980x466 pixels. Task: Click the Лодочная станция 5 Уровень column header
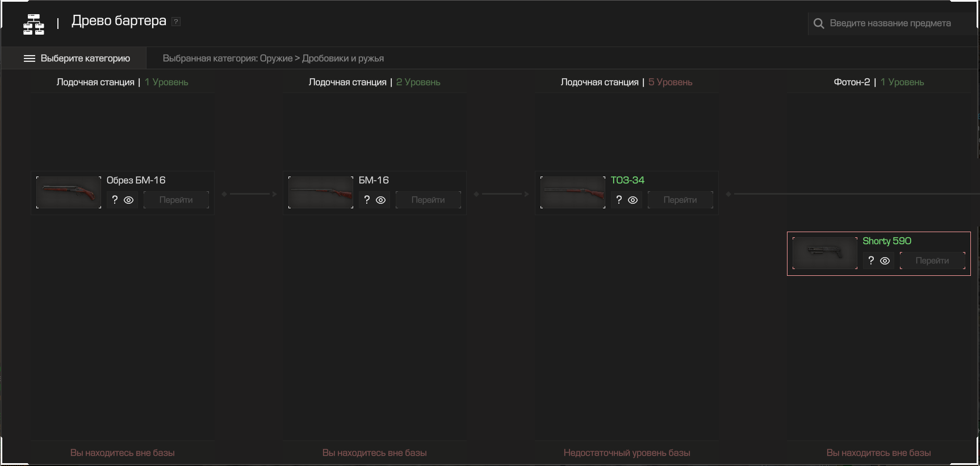click(626, 82)
